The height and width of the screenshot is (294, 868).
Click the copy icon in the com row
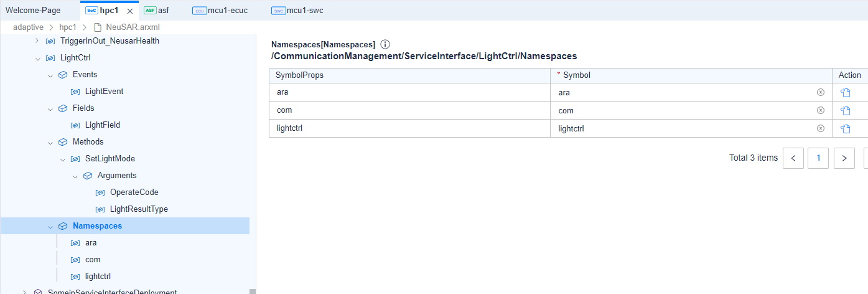(x=845, y=111)
